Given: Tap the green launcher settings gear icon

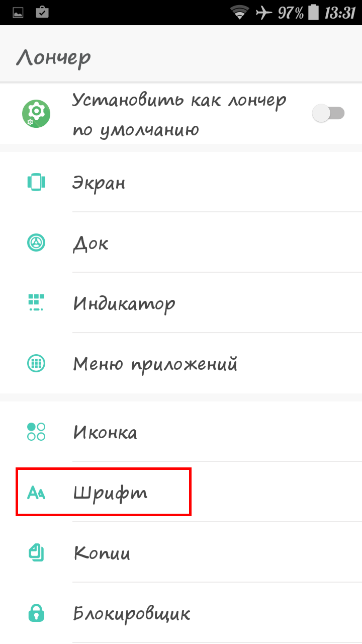Looking at the screenshot, I should 36,114.
